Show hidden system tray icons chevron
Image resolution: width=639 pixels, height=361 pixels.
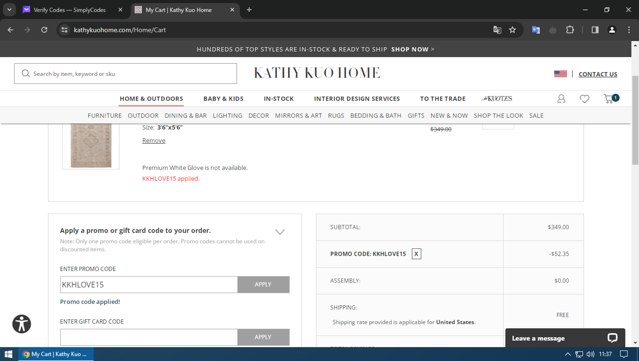(x=567, y=354)
